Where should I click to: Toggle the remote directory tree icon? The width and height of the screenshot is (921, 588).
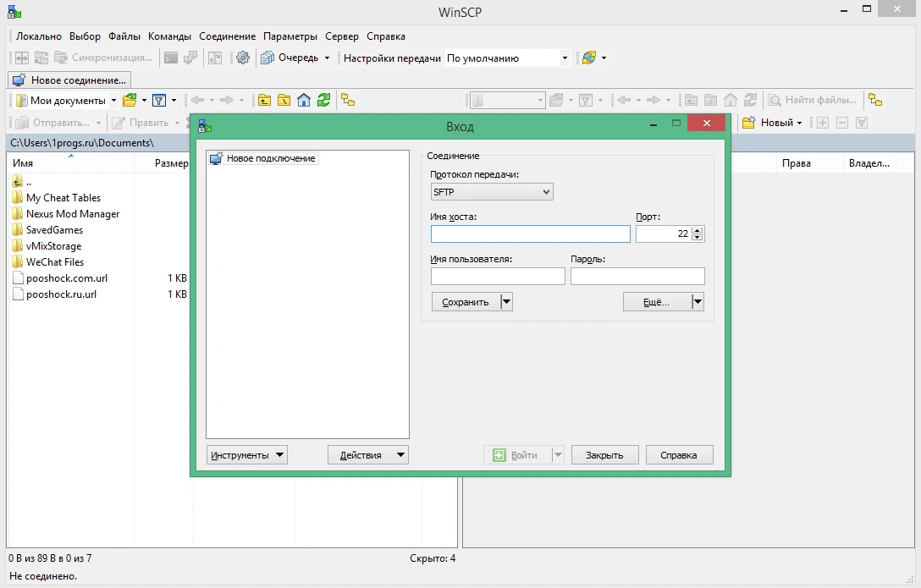click(x=875, y=101)
